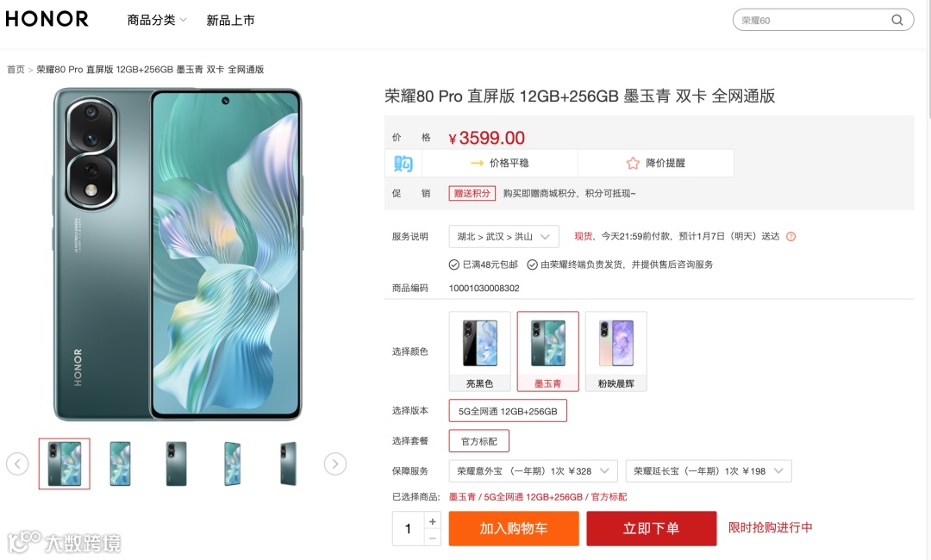Viewport: 931px width, 560px height.
Task: Click the search magnifier icon
Action: click(897, 20)
